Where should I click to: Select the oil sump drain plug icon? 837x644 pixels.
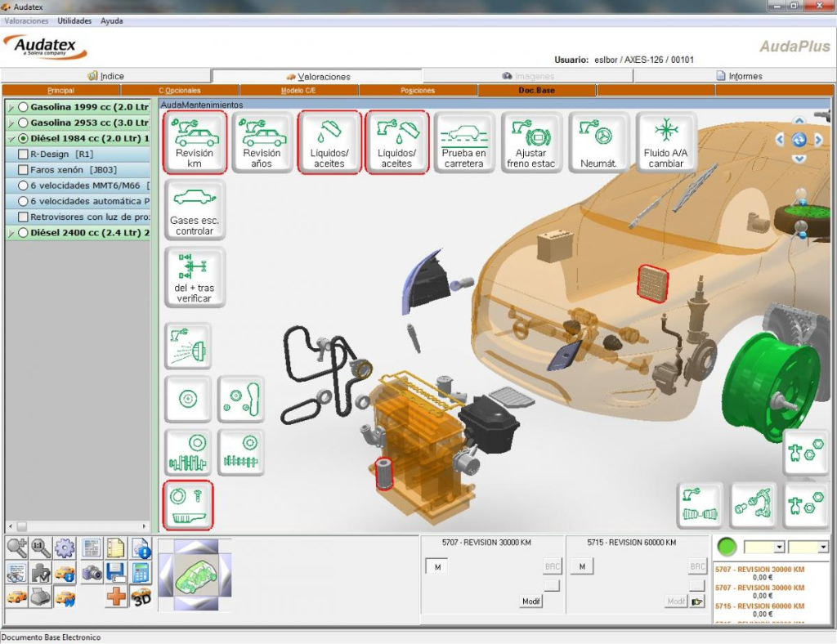coord(188,505)
